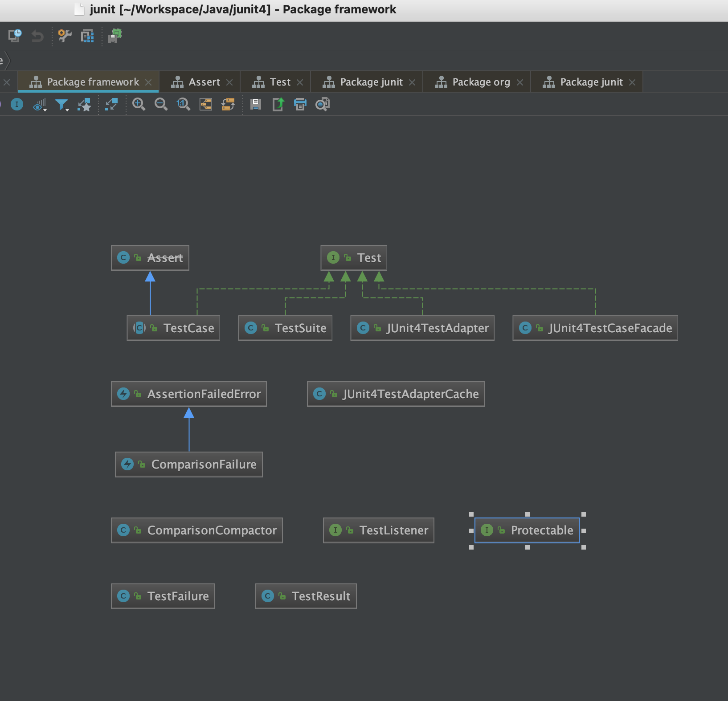Close the Test tab
Screen dimensions: 728x701
click(301, 82)
